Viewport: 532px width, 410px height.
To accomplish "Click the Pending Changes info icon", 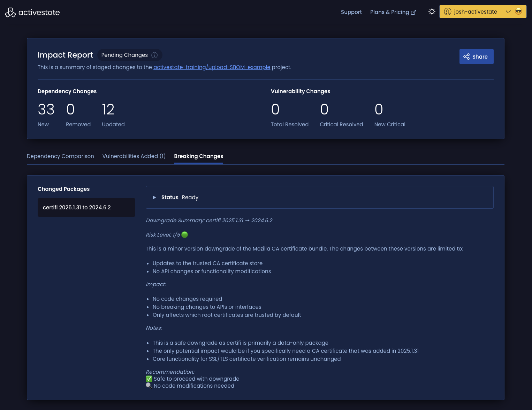I will click(x=154, y=55).
